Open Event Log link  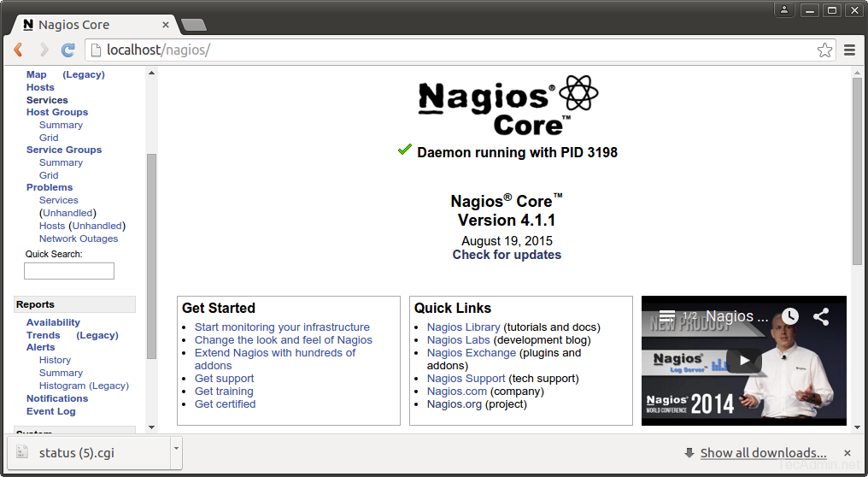coord(51,411)
